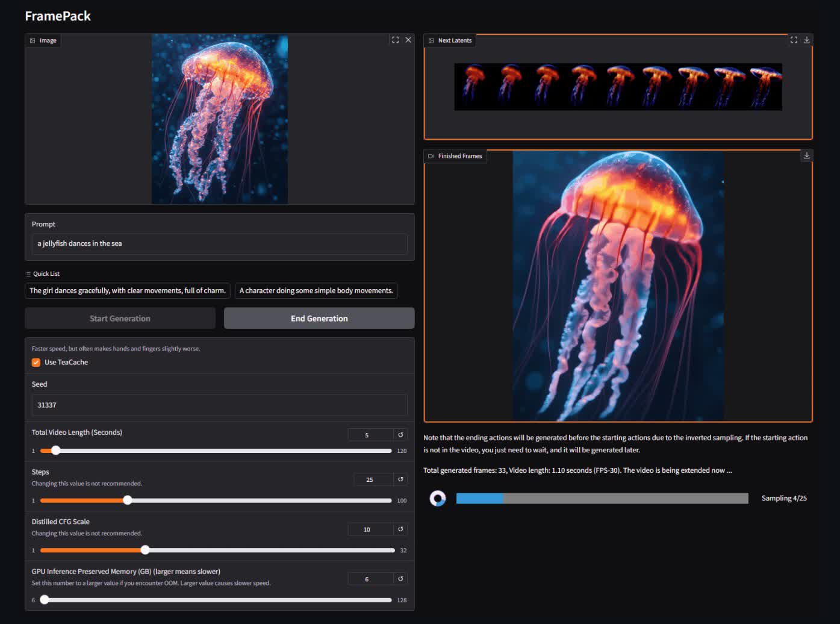
Task: Pick the girl dances gracefully quick prompt
Action: (x=128, y=291)
